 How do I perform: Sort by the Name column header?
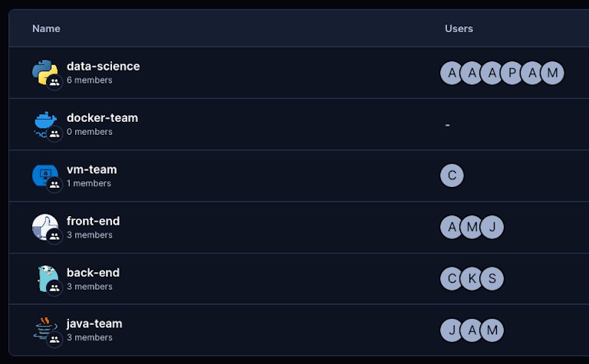(46, 28)
